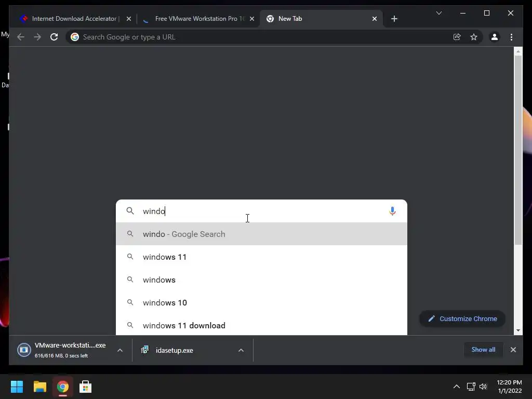Viewport: 532px width, 399px height.
Task: Dismiss the downloads bar with X
Action: (x=513, y=350)
